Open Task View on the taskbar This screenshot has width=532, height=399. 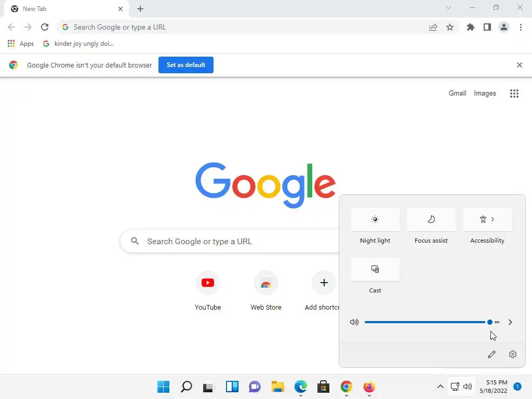209,387
